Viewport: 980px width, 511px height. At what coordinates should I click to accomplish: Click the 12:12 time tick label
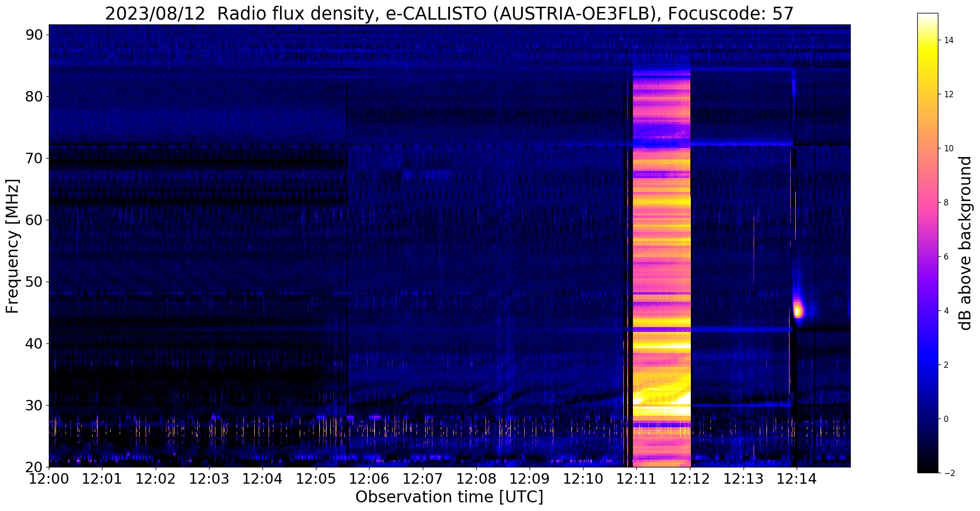point(690,478)
